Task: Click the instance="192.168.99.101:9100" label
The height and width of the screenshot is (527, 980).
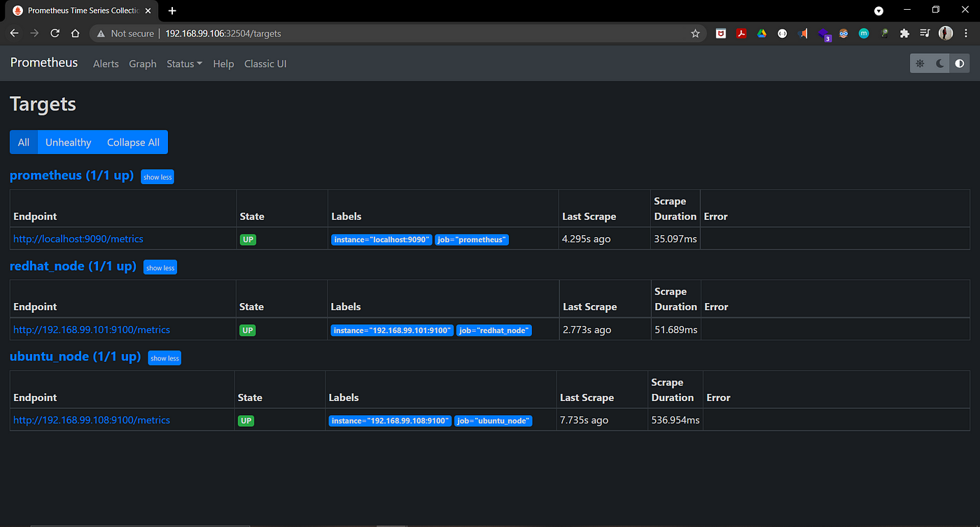Action: coord(392,330)
